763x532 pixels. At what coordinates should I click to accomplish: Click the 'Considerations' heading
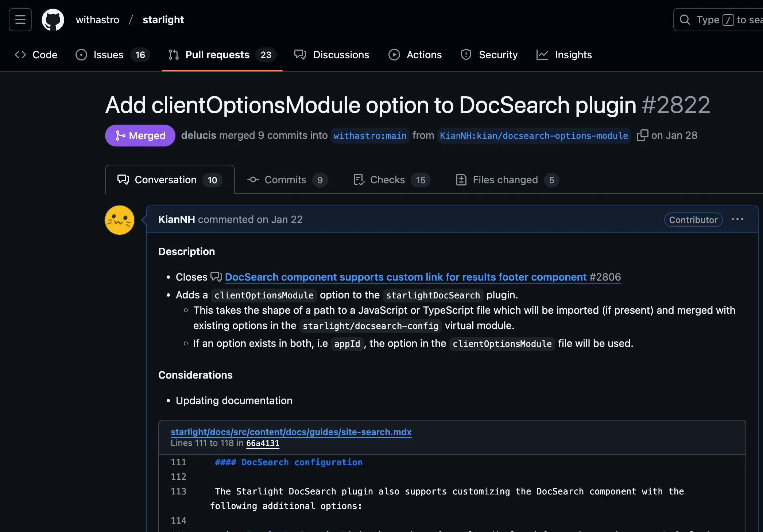tap(195, 375)
